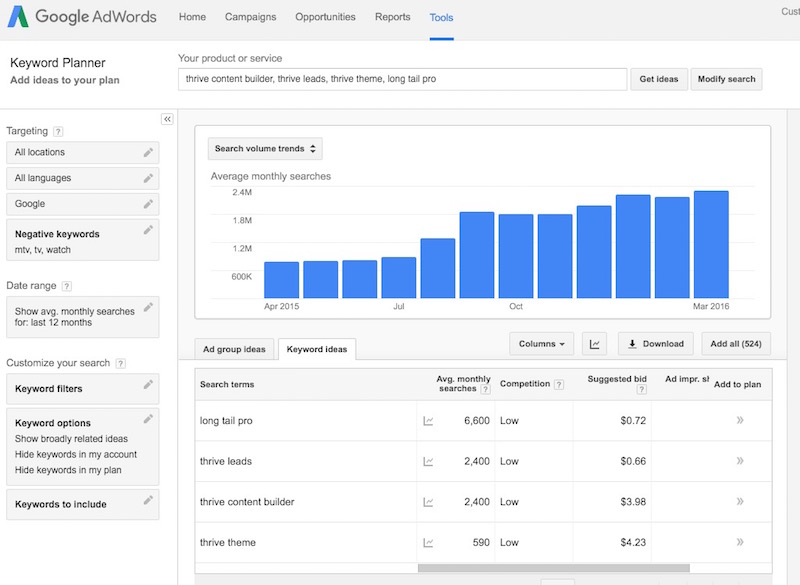Image resolution: width=800 pixels, height=585 pixels.
Task: Show trend chart icon for long tail pro
Action: (x=428, y=421)
